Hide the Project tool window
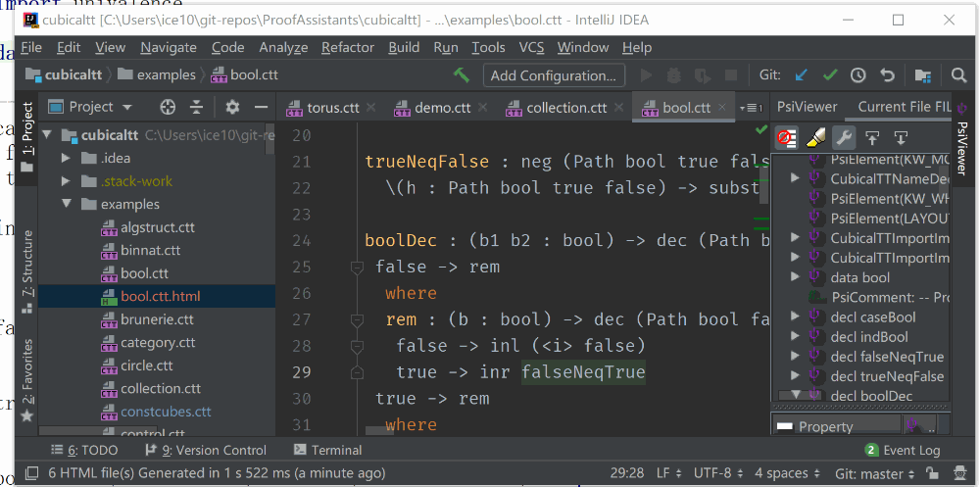This screenshot has height=487, width=980. [262, 107]
